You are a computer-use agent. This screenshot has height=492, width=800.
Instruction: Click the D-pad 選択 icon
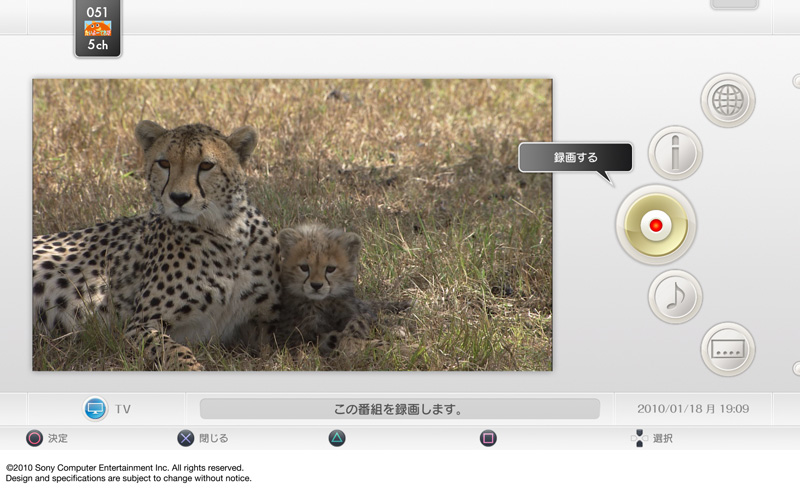pos(639,438)
